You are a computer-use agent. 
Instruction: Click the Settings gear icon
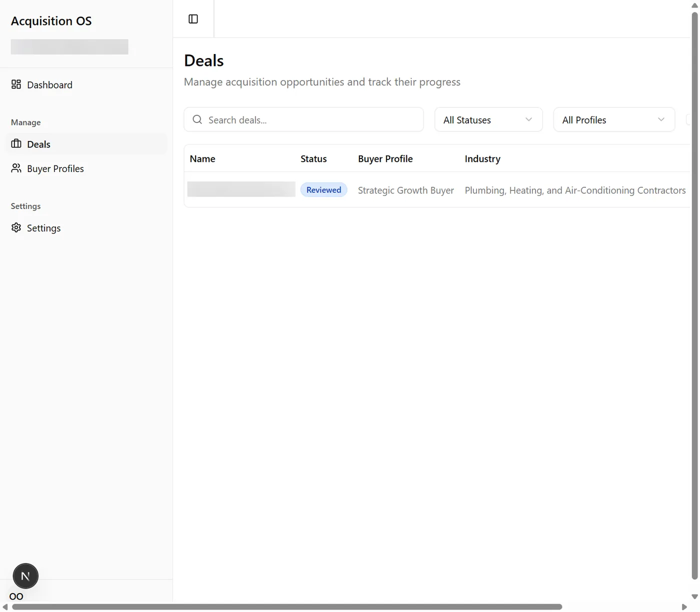[16, 227]
